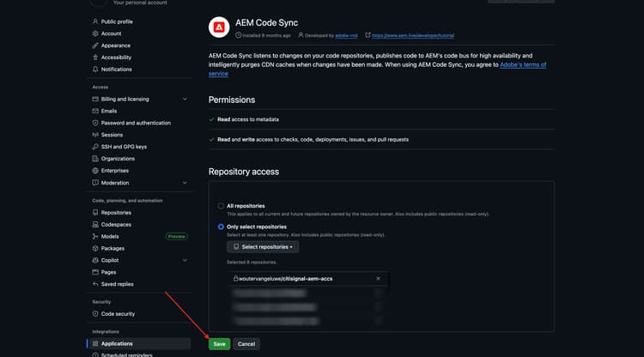Expand the Billing and licensing chevron
644x357 pixels.
click(185, 100)
